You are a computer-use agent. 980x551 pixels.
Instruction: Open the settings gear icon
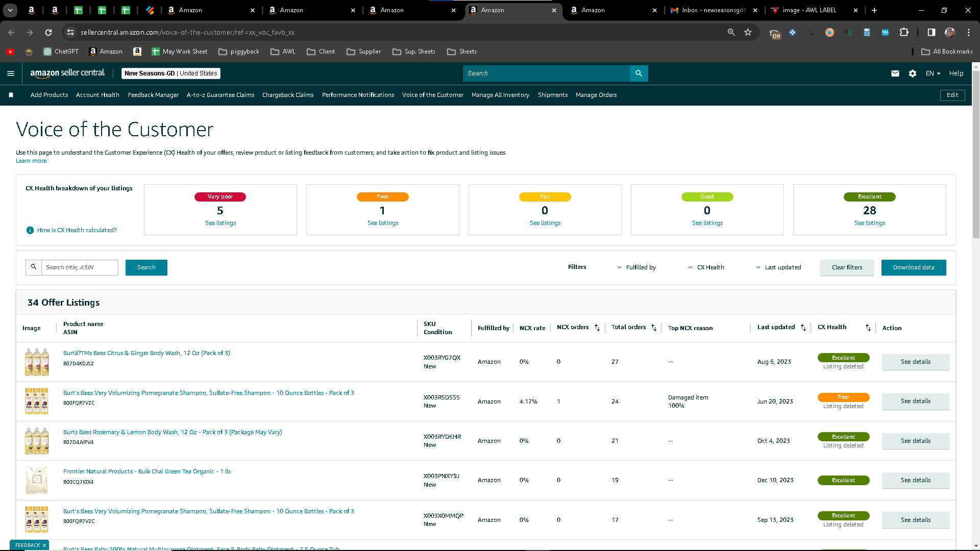click(x=913, y=73)
